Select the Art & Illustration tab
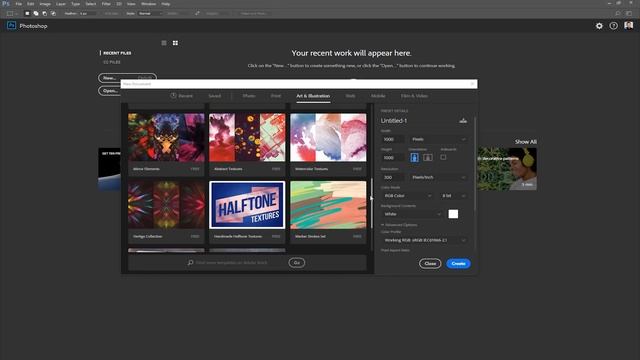This screenshot has height=360, width=640. 313,96
